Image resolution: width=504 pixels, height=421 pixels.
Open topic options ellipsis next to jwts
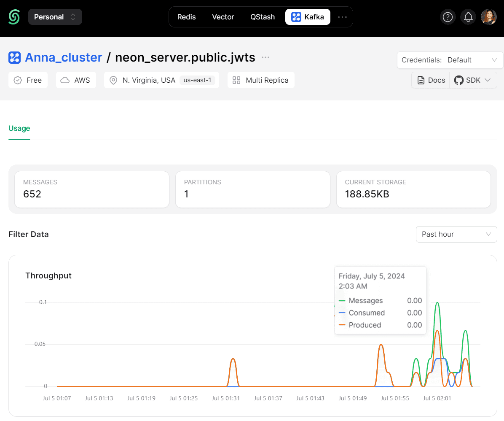pos(265,57)
